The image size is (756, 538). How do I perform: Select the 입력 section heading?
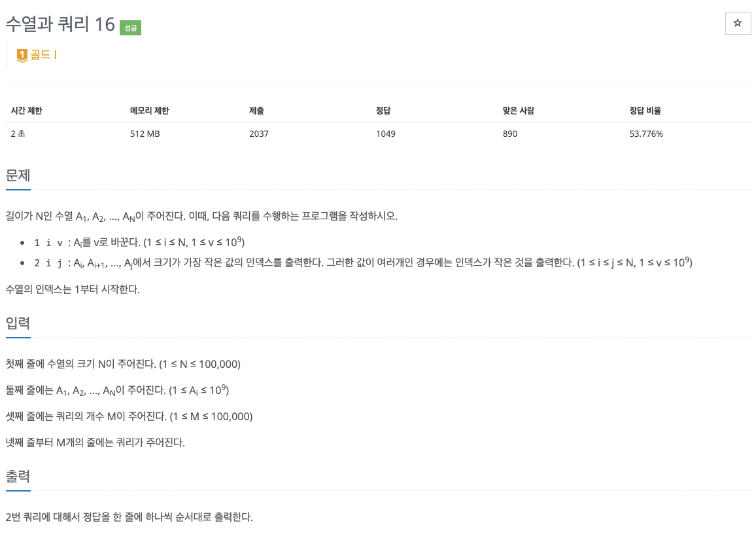[x=18, y=323]
